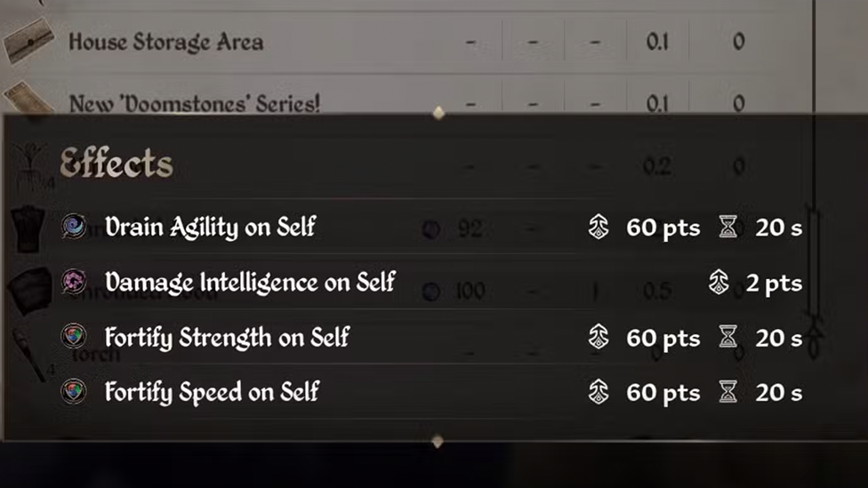Select the House Storage Area item
Screen dimensions: 868x488
click(x=165, y=42)
